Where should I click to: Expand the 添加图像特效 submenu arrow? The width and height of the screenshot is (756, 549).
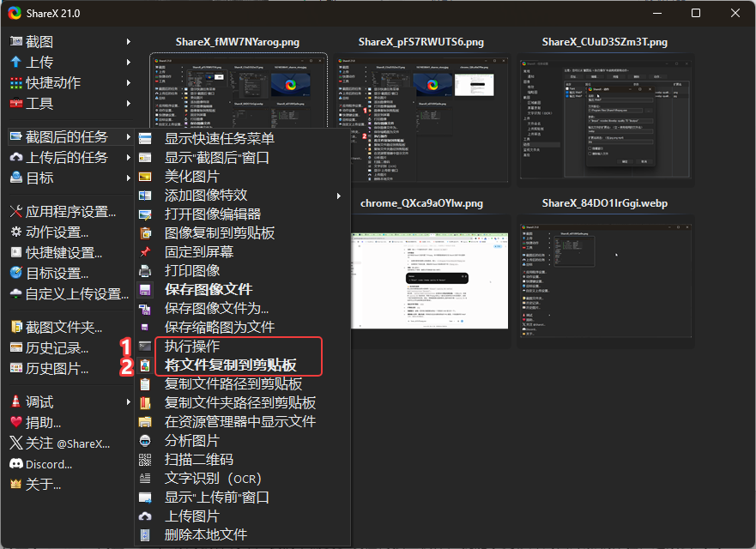339,196
